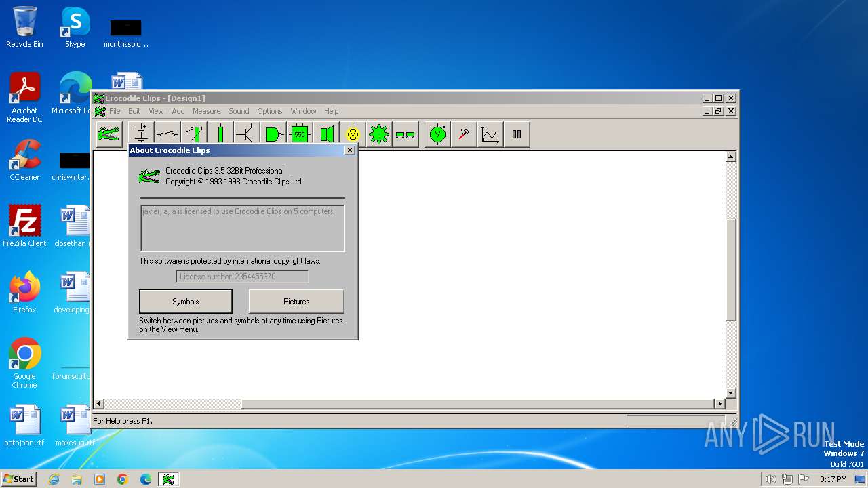Image resolution: width=868 pixels, height=488 pixels.
Task: Click the licensed user text box
Action: point(242,228)
